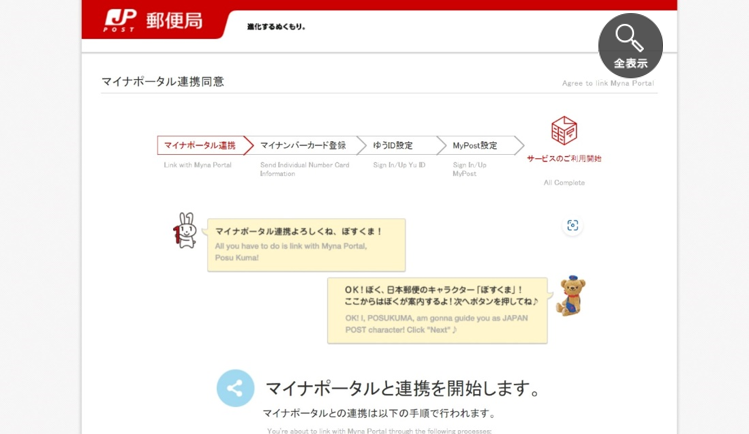Click the bear's speech bubble starting OK!ぼく
Image resolution: width=749 pixels, height=434 pixels.
[437, 310]
